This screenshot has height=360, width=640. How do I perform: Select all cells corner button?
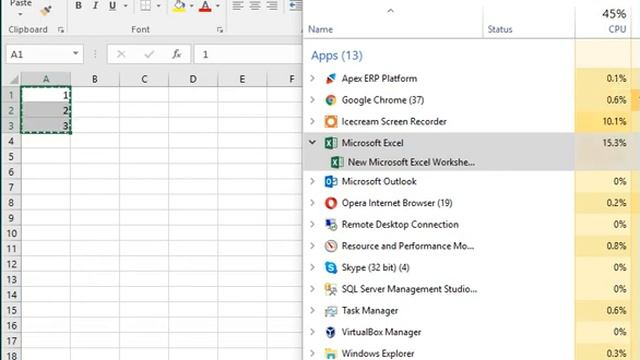coord(12,79)
